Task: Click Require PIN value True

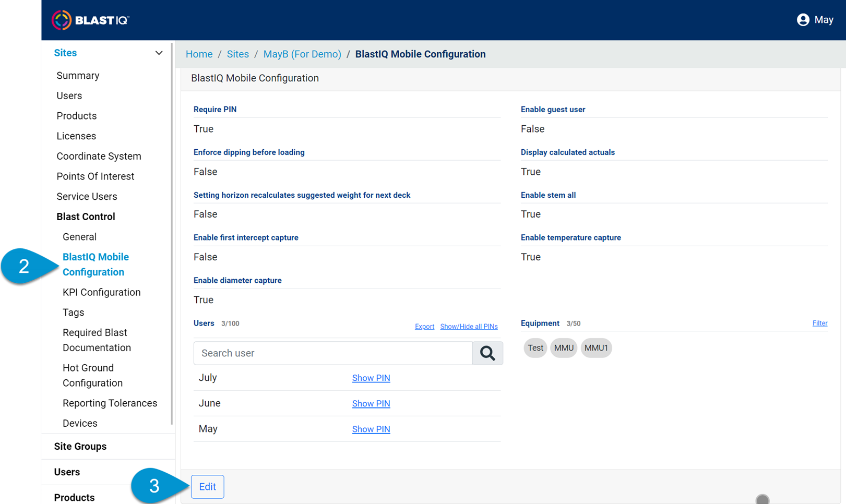Action: 204,129
